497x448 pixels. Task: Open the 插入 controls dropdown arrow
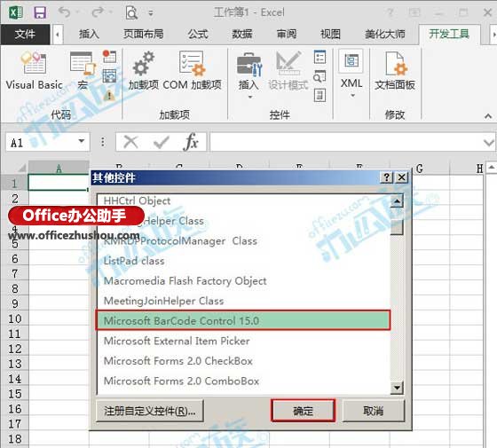pos(250,97)
